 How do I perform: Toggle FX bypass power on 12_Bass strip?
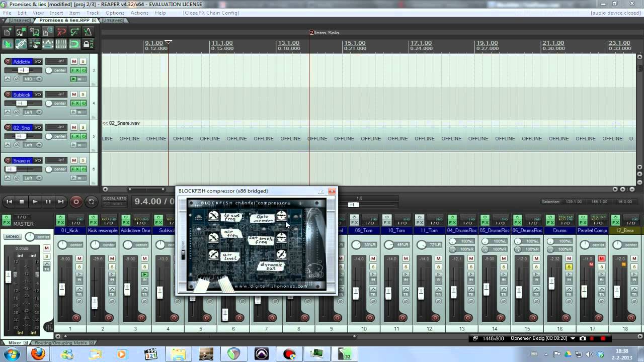615,217
